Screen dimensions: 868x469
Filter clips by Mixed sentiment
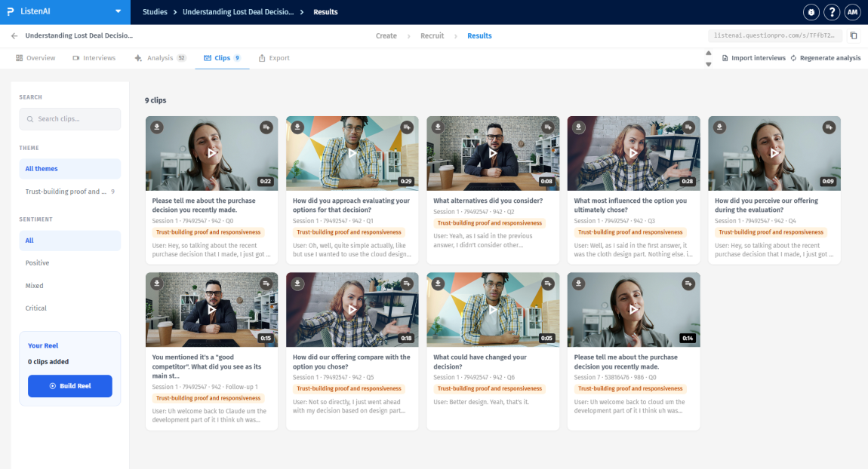point(70,285)
